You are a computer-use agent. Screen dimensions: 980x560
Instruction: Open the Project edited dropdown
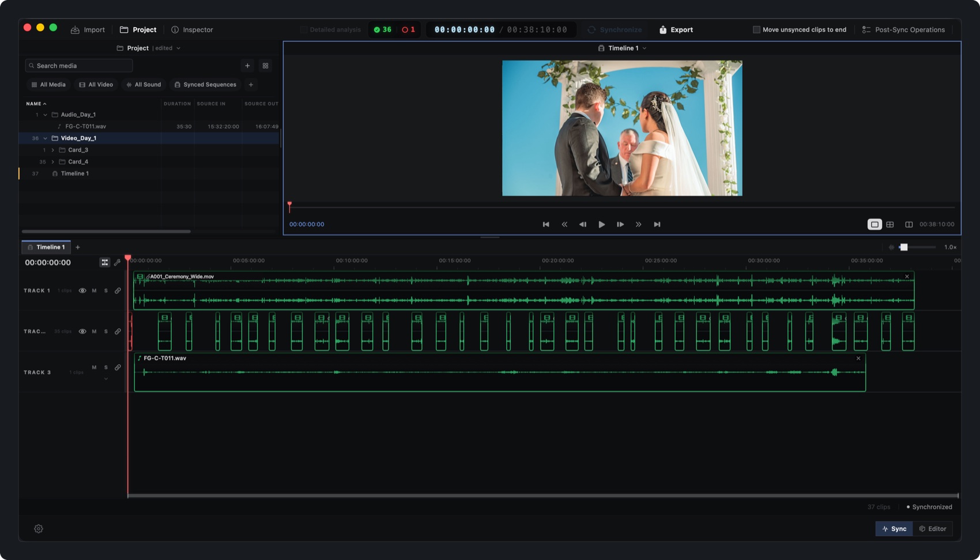149,48
